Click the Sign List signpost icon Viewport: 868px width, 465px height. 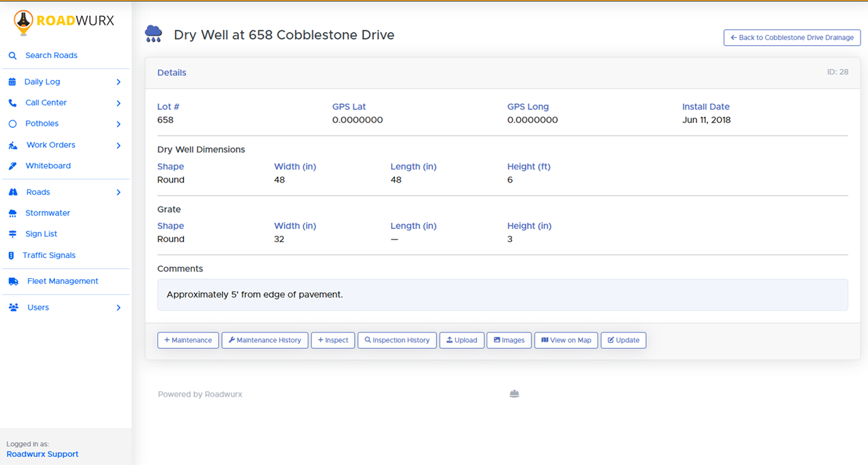tap(12, 234)
